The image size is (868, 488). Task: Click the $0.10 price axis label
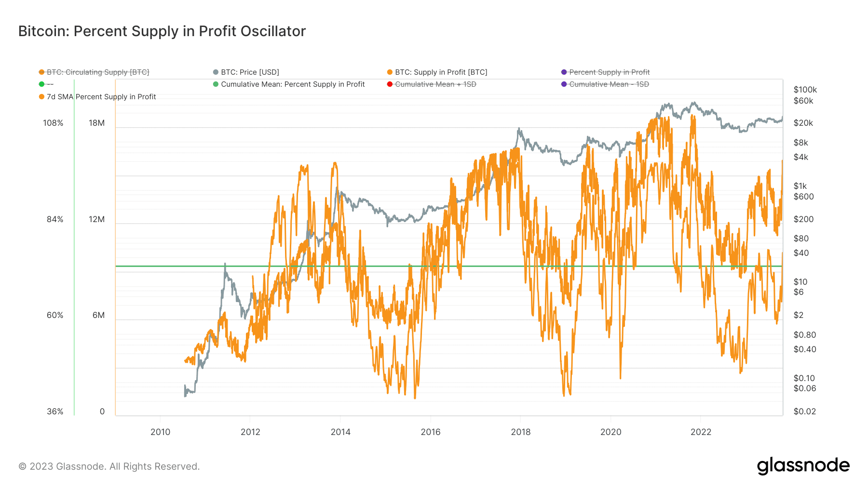tap(804, 378)
